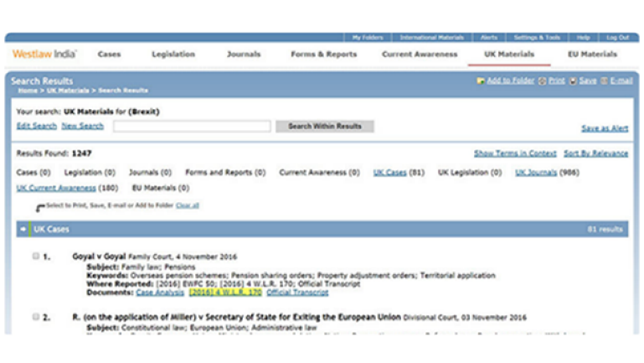Click the 81 results label
644x363 pixels.
(x=605, y=229)
